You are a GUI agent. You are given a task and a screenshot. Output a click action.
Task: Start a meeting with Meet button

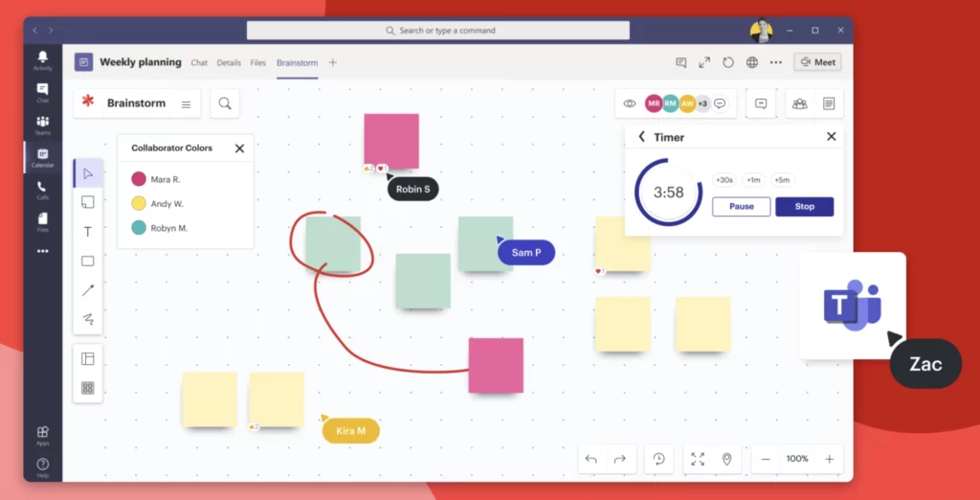click(x=817, y=62)
